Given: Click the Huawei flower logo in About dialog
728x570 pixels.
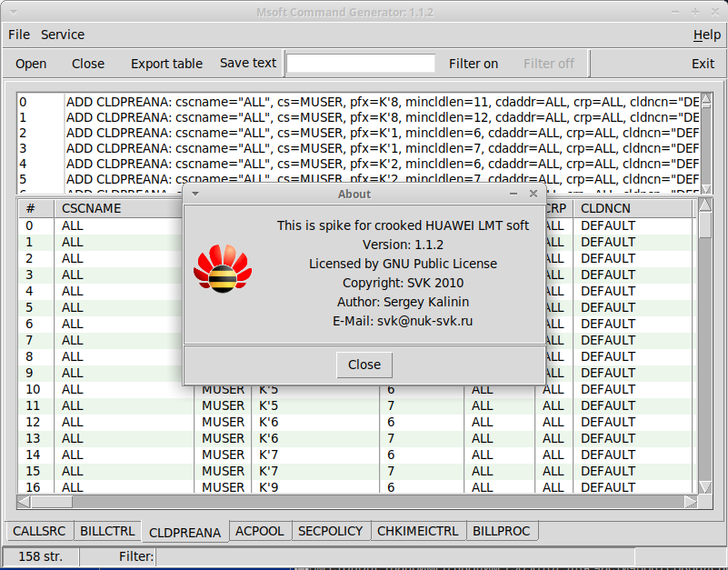Looking at the screenshot, I should click(223, 268).
